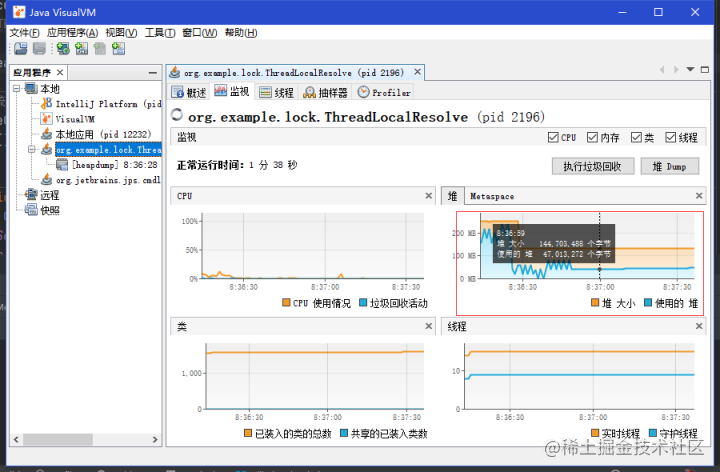
Task: Click the Java VisualVM title bar logo
Action: (x=19, y=12)
